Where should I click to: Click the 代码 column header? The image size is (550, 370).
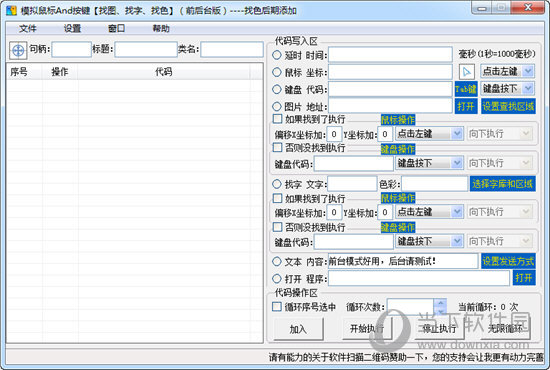pyautogui.click(x=164, y=72)
